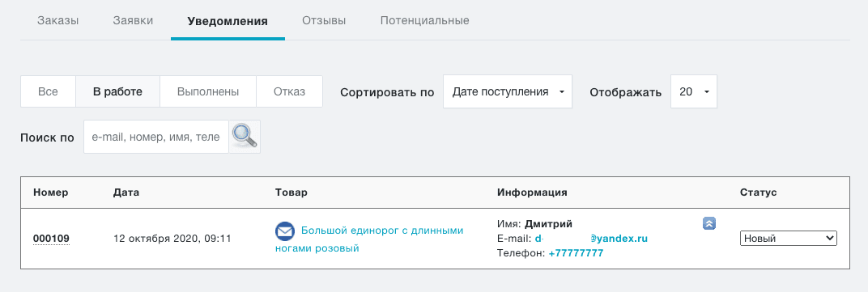Click the magnifying glass search icon
The image size is (868, 292).
(x=245, y=137)
